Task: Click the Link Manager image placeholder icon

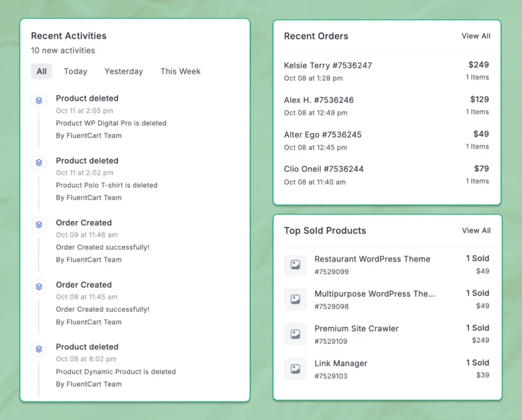Action: coord(295,369)
